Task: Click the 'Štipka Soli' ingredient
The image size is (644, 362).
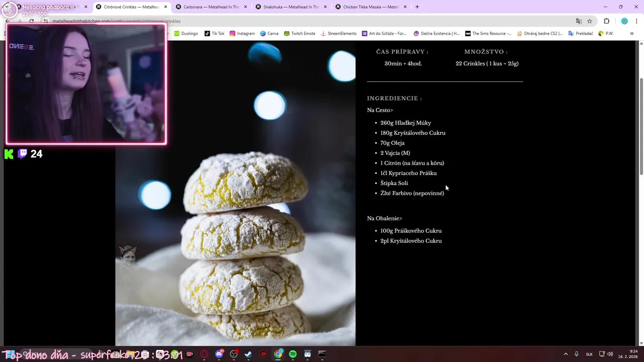Action: point(394,183)
